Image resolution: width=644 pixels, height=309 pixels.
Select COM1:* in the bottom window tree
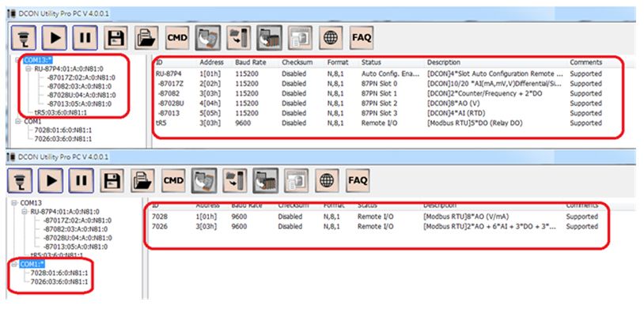tap(32, 264)
